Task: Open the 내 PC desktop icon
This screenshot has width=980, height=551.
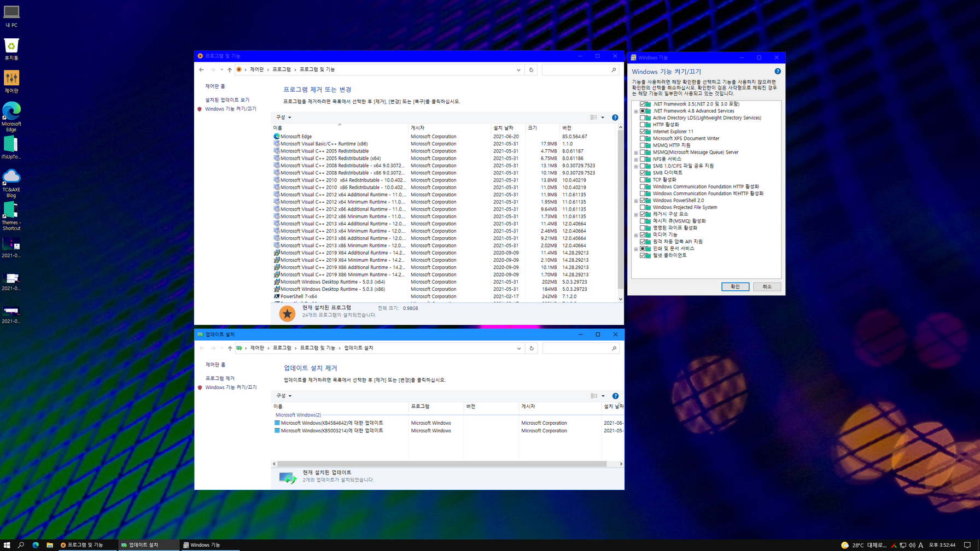Action: click(11, 16)
